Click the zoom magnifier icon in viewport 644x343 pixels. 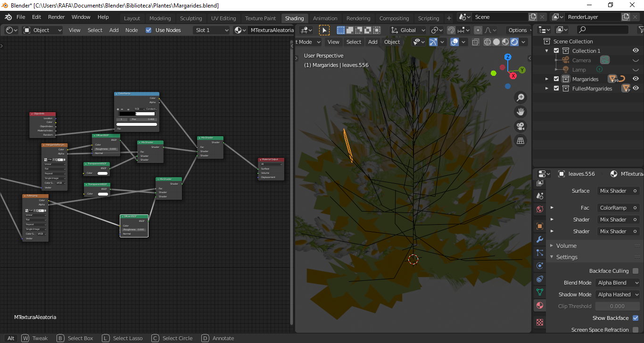point(520,98)
